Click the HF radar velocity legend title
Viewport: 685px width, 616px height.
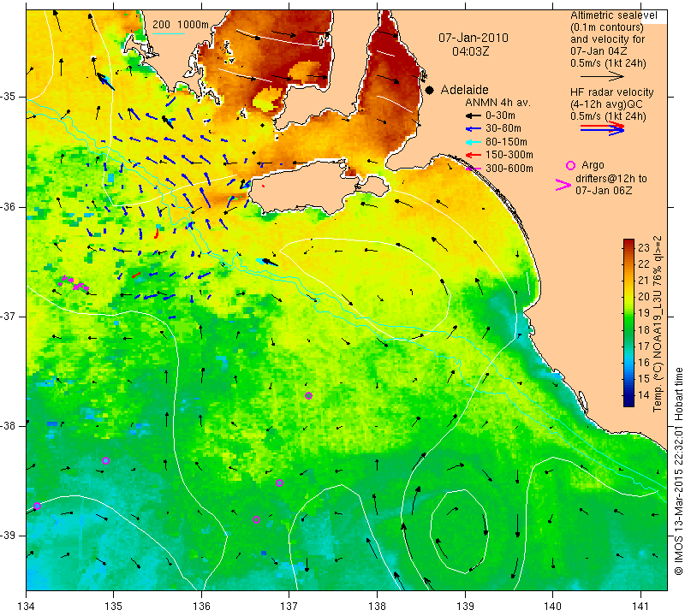click(611, 92)
